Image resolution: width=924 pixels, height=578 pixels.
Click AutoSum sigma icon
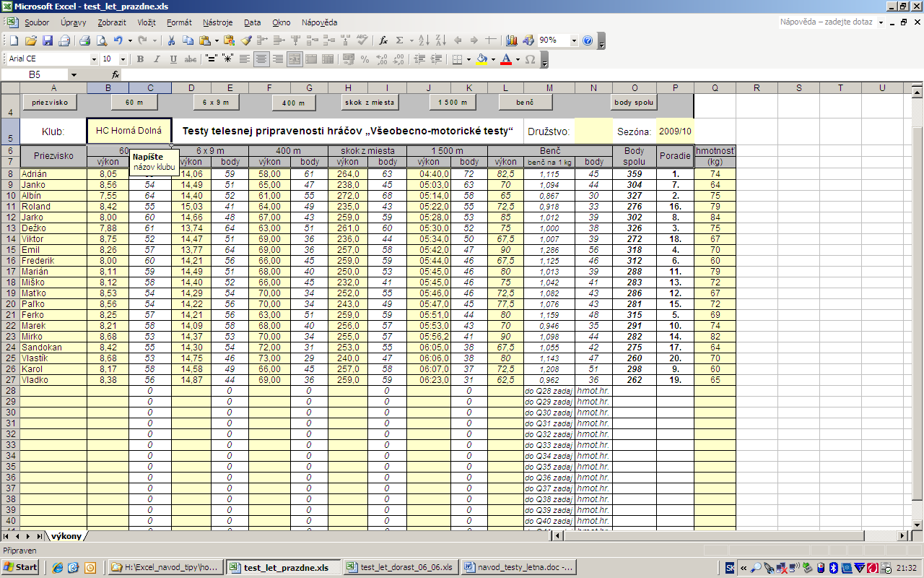click(x=399, y=40)
